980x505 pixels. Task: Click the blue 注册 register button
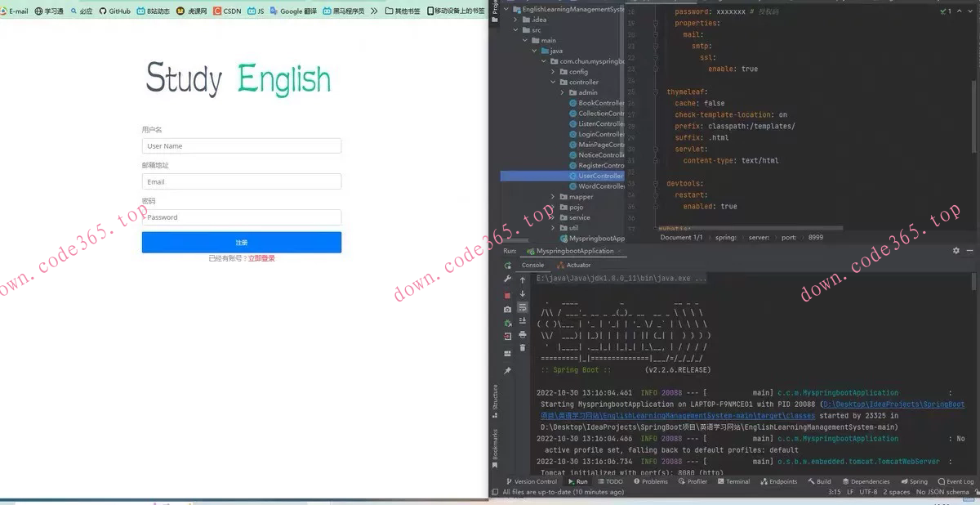(x=242, y=243)
